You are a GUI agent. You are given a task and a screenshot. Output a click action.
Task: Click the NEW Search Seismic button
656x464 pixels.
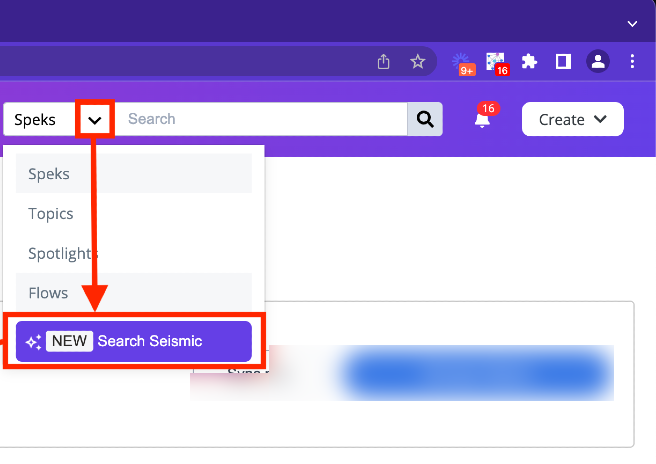[134, 341]
